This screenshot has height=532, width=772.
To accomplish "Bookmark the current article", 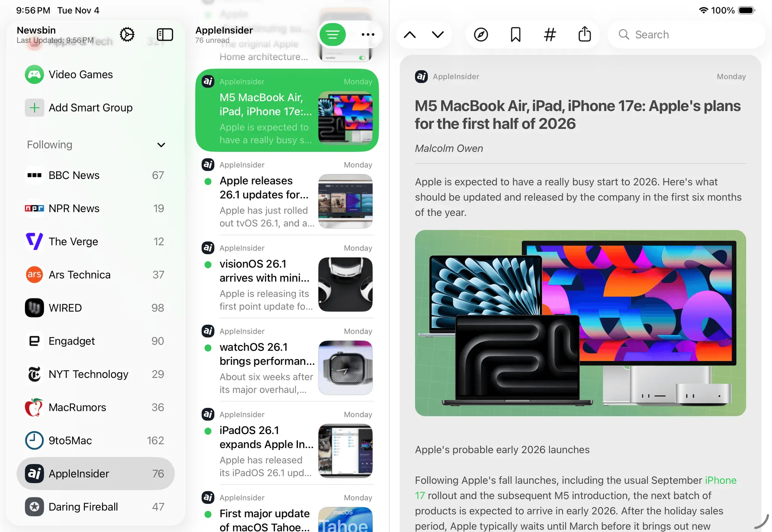I will [516, 35].
